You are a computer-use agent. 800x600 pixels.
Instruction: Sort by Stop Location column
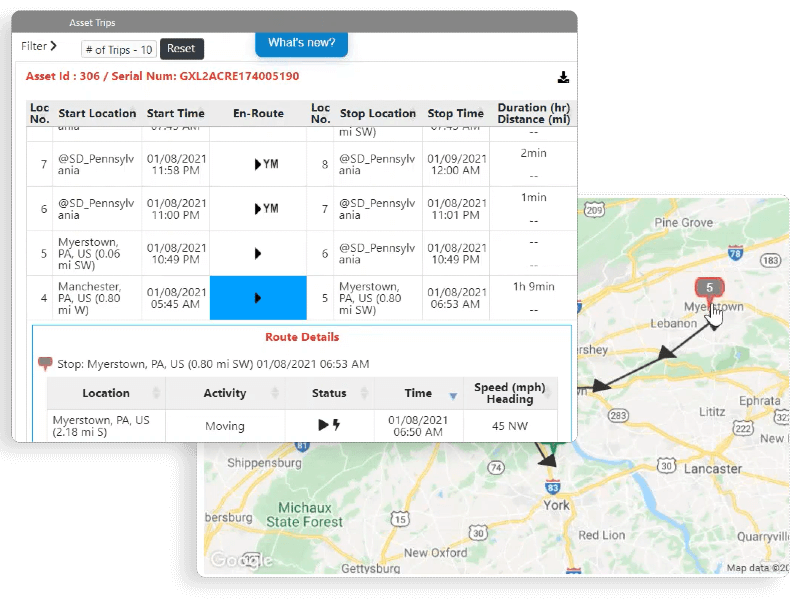pos(378,113)
